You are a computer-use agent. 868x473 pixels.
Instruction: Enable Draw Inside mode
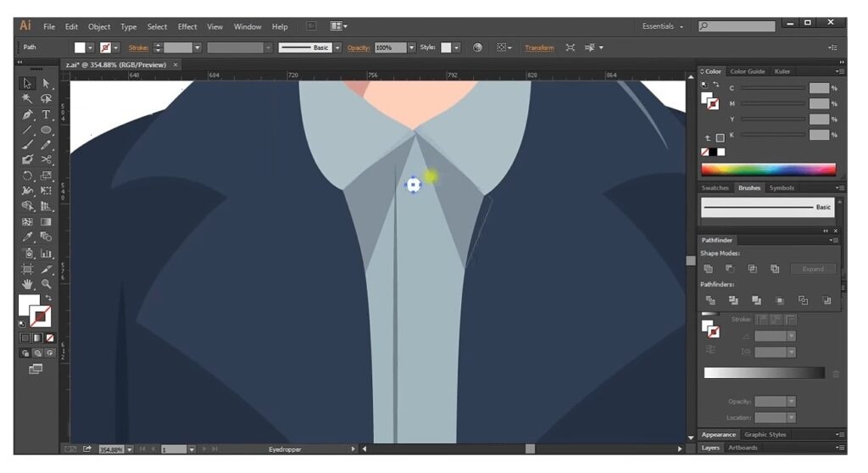click(x=50, y=353)
